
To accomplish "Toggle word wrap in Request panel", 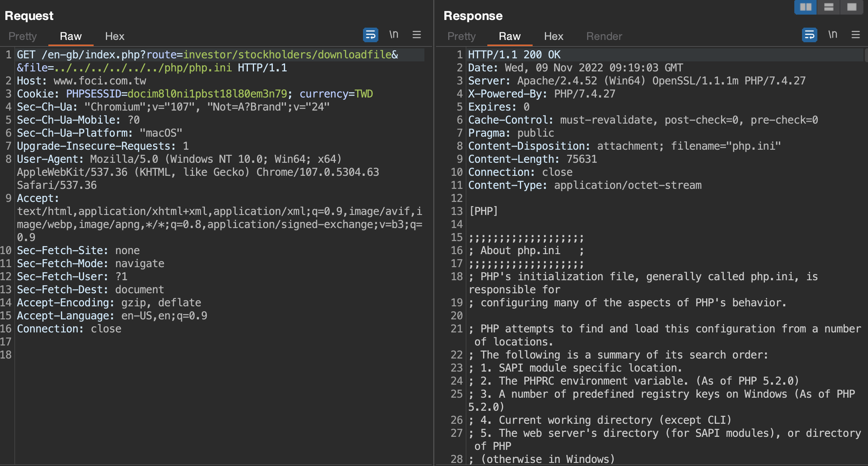I will coord(370,35).
